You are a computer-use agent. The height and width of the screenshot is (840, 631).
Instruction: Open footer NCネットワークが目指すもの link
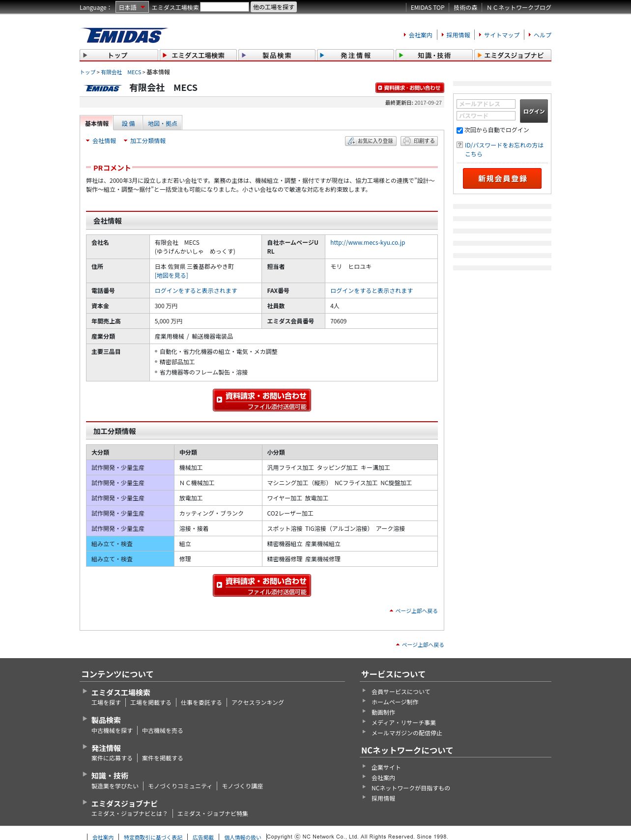click(411, 788)
